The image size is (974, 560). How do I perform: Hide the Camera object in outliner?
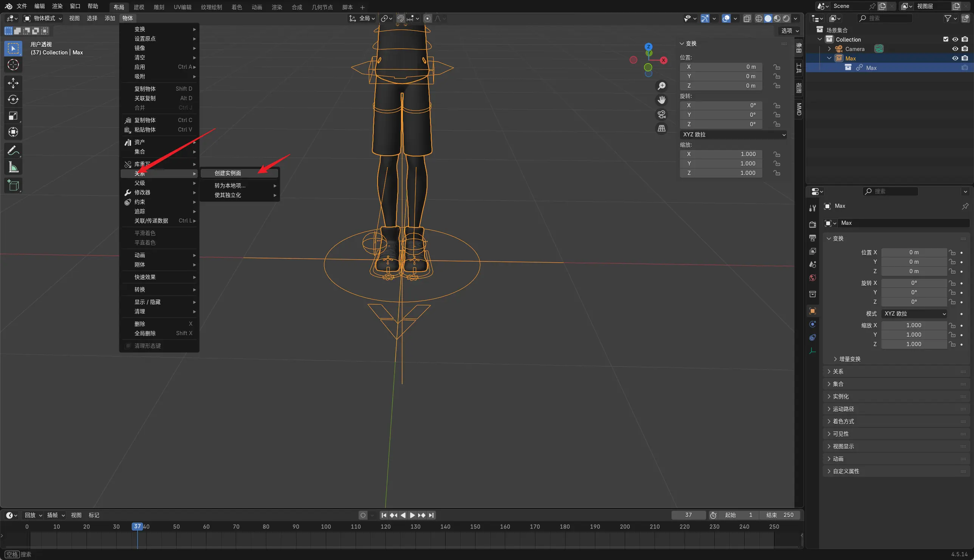[x=955, y=49]
